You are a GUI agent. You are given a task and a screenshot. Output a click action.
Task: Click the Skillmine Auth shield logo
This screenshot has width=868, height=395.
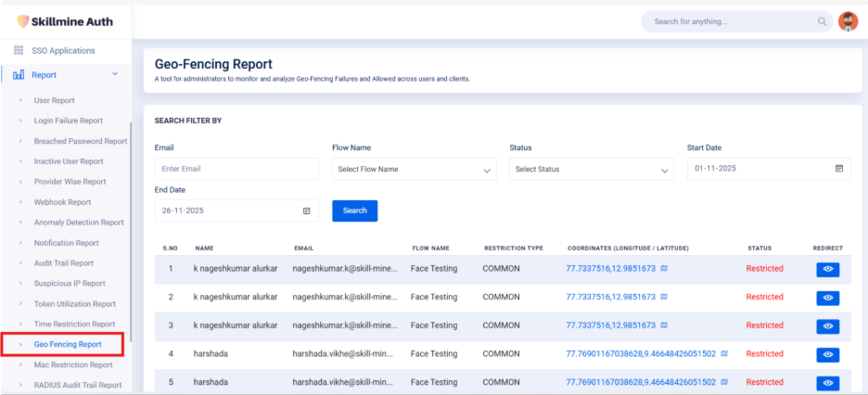point(22,21)
